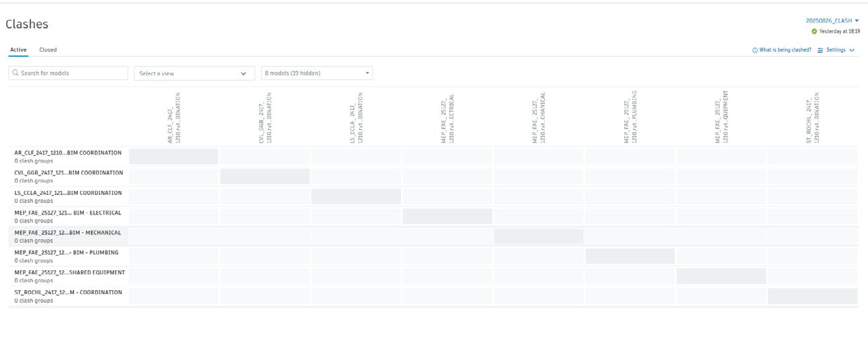Viewport: 868px width, 339px height.
Task: Click the ST_ROCHL_2417 column header
Action: [x=813, y=118]
